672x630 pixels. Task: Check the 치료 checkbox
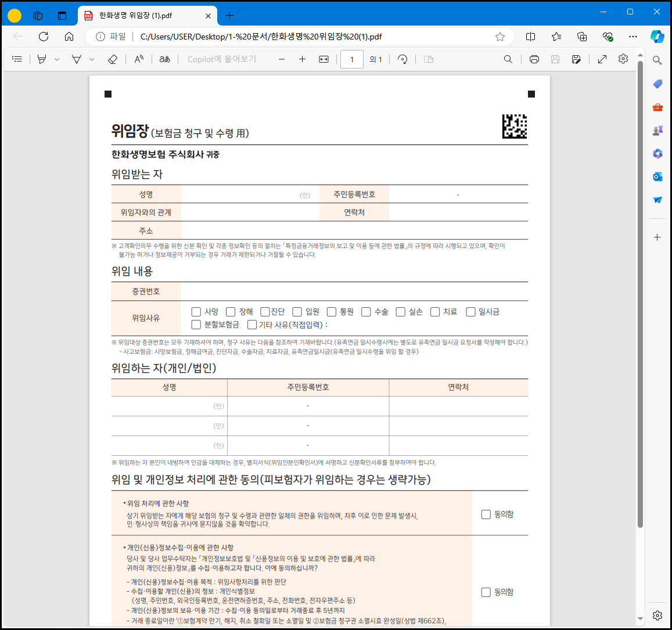435,312
